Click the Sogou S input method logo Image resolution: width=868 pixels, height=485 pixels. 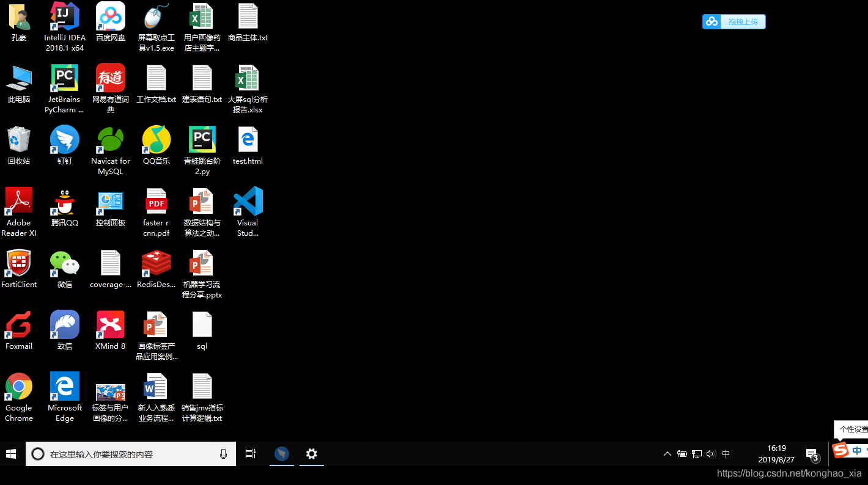click(841, 451)
